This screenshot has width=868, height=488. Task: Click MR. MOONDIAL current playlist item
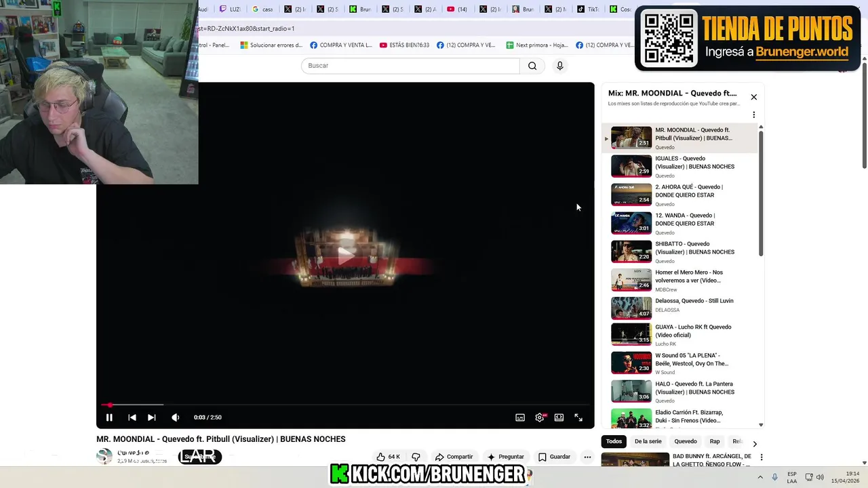tap(680, 138)
